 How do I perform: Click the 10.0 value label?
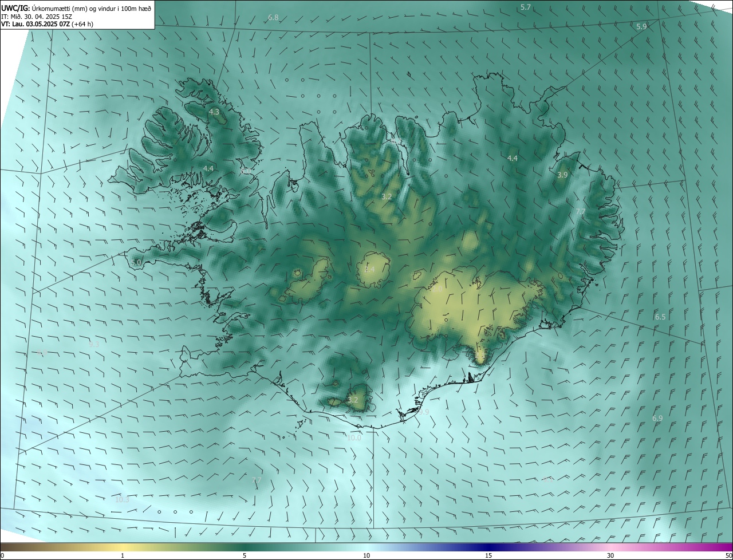click(354, 438)
